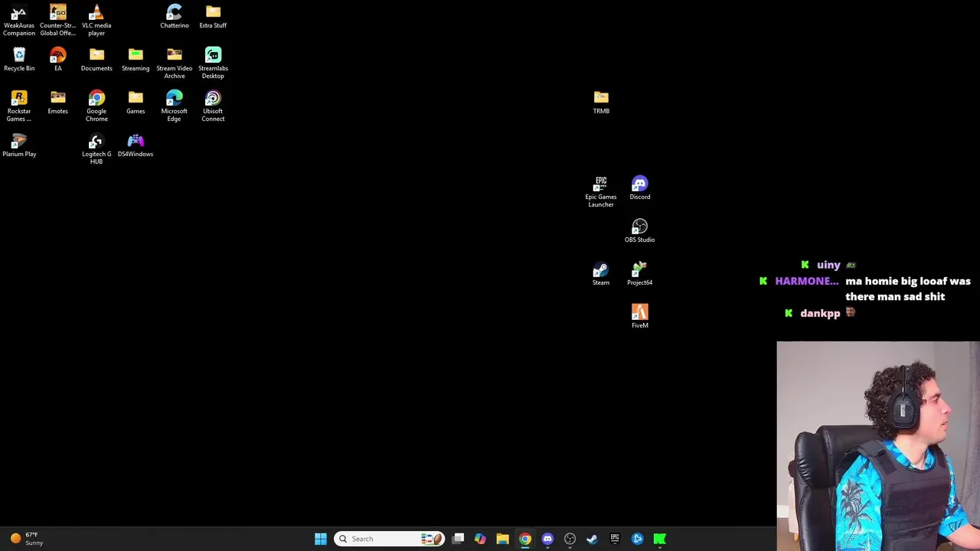Launch the Counter-Strike Global Offensive shortcut
This screenshot has height=551, width=980.
point(58,21)
